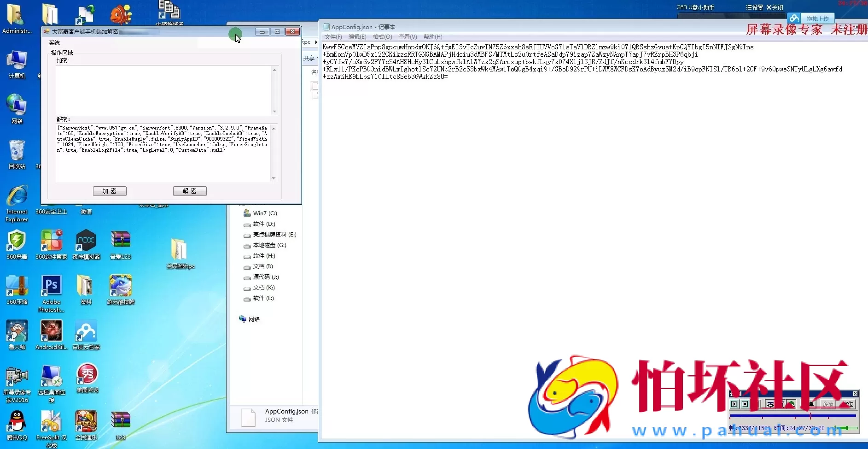This screenshot has height=449, width=868.
Task: Open the 百度云管家 desktop icon
Action: (x=86, y=332)
